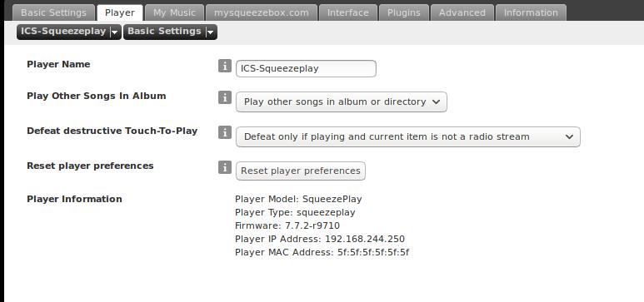Select the Advanced tab
The width and height of the screenshot is (644, 302).
[462, 12]
